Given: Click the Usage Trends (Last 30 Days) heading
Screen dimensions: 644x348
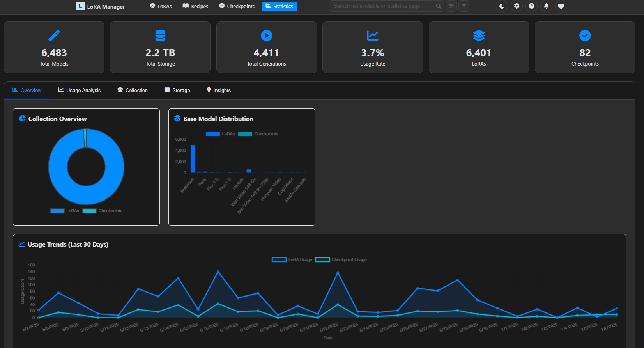Looking at the screenshot, I should (x=68, y=245).
